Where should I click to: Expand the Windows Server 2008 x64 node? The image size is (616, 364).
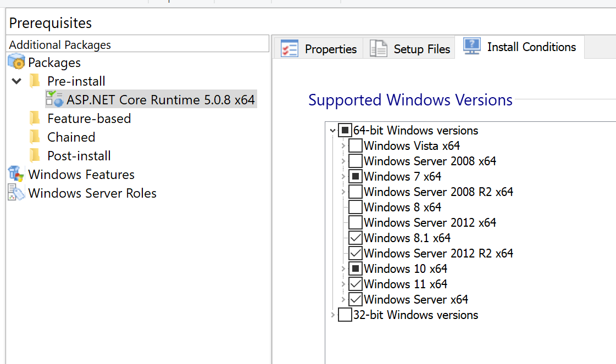[x=343, y=161]
